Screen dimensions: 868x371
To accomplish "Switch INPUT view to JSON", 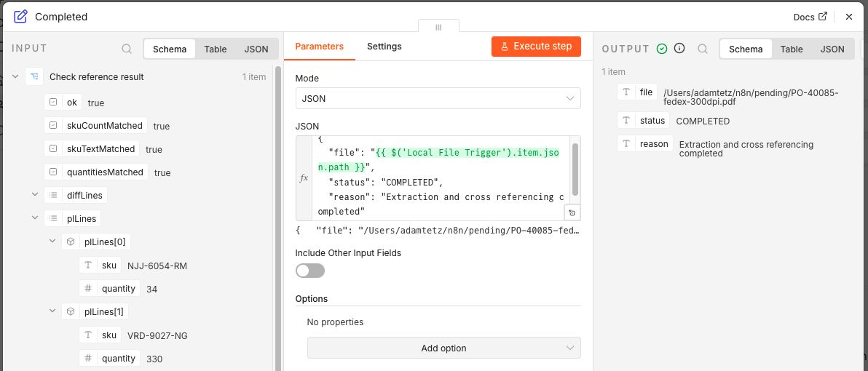I will [x=256, y=49].
